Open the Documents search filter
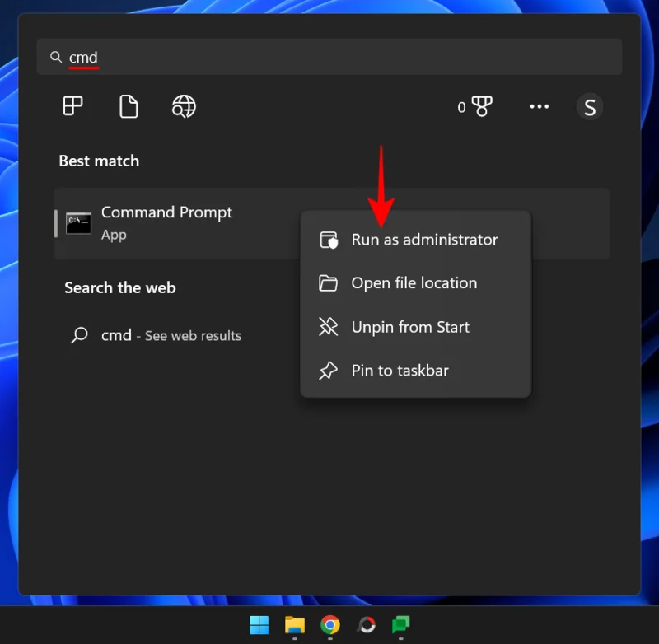The width and height of the screenshot is (659, 644). click(128, 106)
